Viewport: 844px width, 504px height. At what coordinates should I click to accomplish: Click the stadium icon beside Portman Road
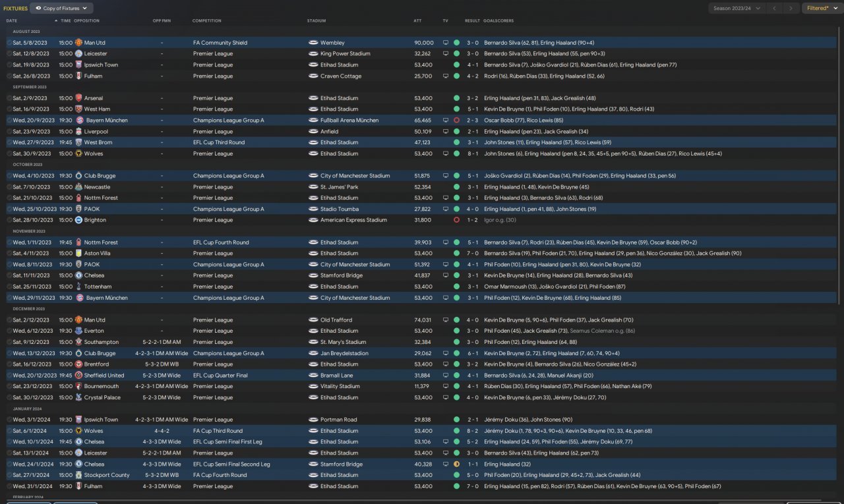coord(313,420)
